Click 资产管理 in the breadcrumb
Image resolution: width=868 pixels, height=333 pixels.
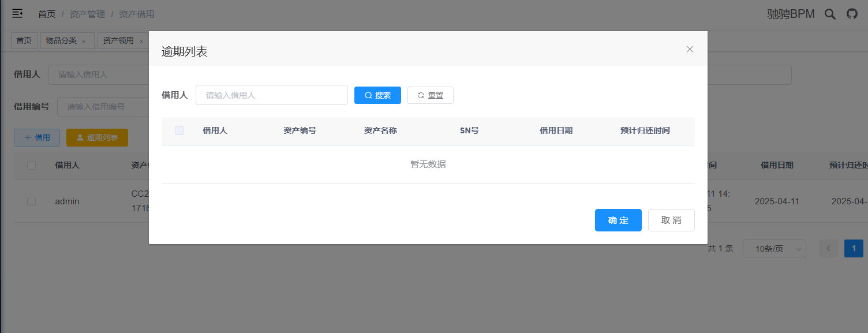87,14
